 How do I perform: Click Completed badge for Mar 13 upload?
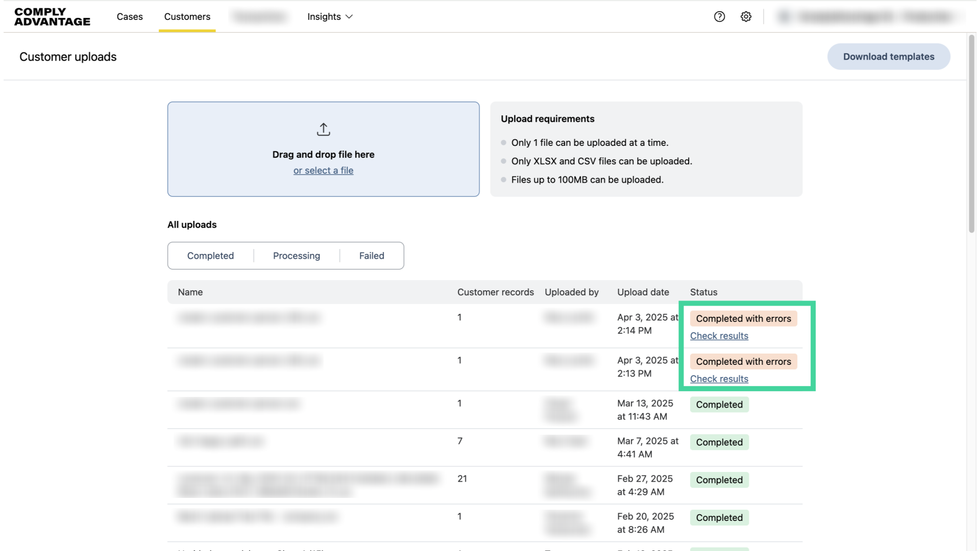point(719,405)
